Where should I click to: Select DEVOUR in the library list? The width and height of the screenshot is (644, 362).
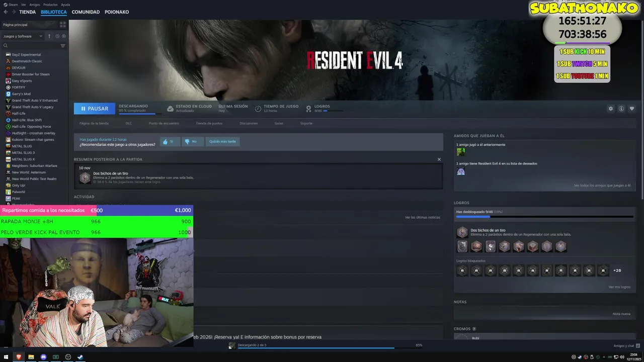19,67
